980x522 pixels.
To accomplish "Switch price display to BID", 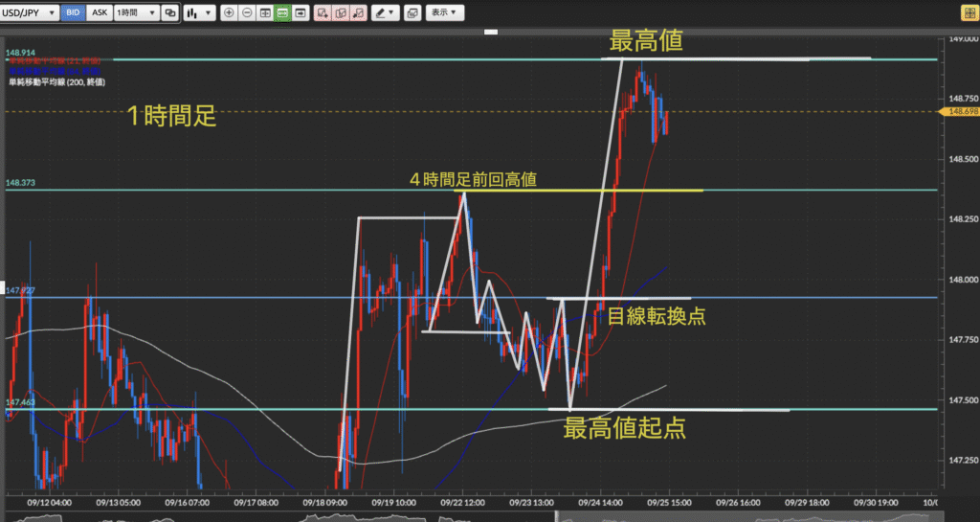I will pyautogui.click(x=73, y=13).
